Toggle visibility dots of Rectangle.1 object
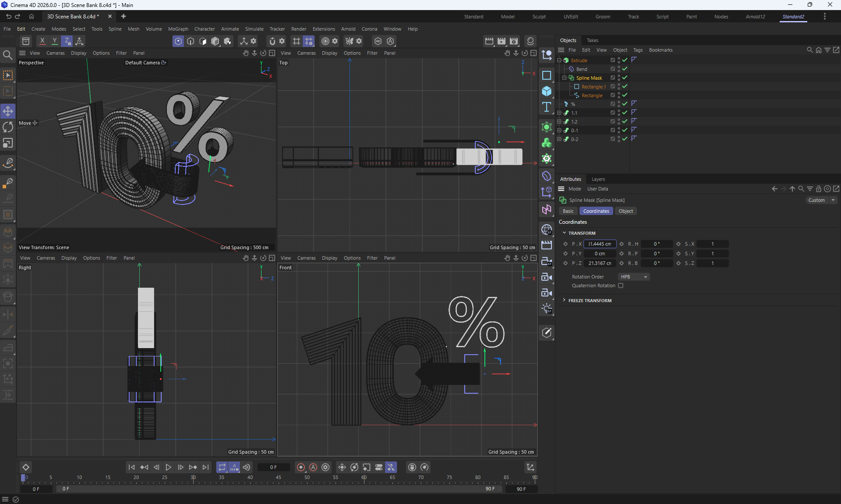The image size is (841, 504). click(619, 86)
